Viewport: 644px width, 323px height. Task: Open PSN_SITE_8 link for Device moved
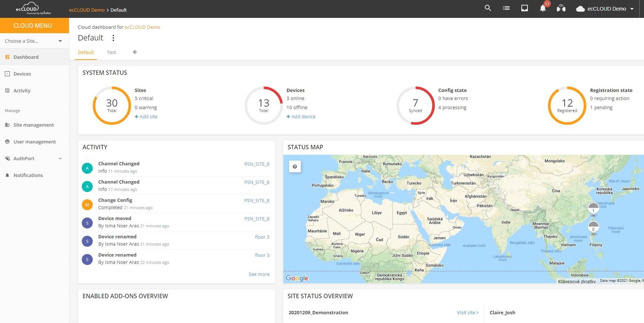pos(257,219)
